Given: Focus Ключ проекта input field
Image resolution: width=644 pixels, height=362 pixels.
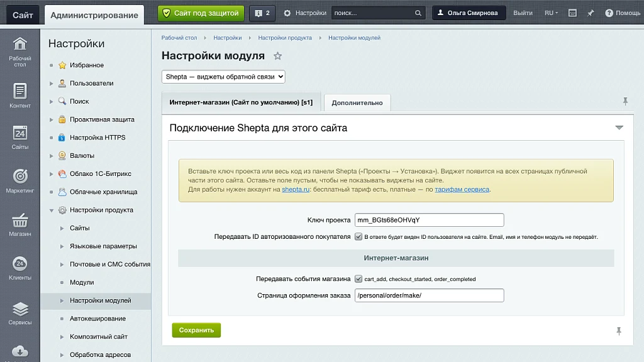Looking at the screenshot, I should tap(429, 220).
